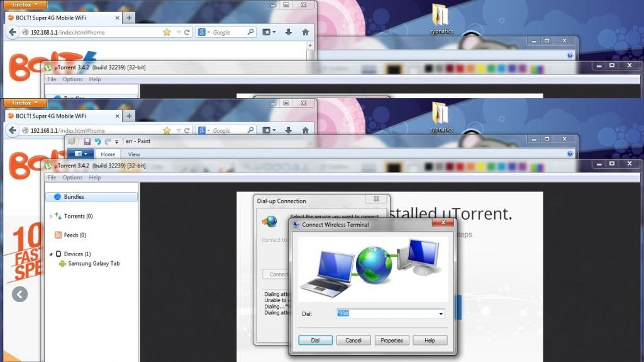644x362 pixels.
Task: Click the Connect Wireless Terminal title bar icon
Action: coord(296,225)
